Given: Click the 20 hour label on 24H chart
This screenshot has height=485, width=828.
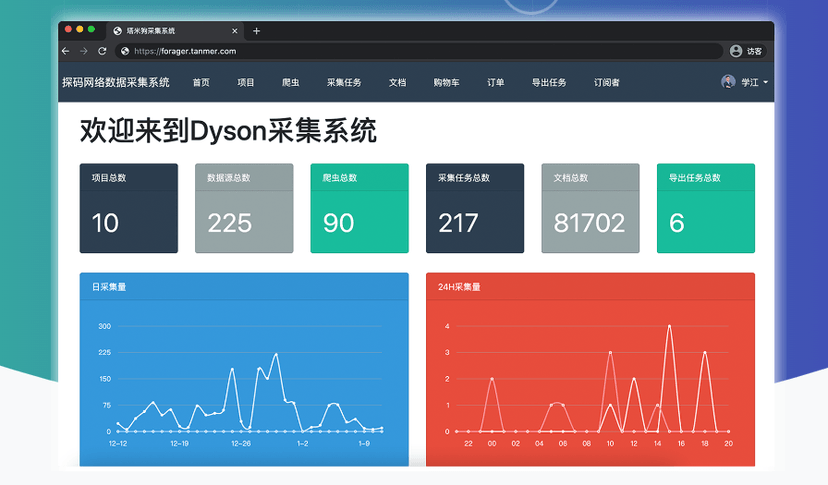Looking at the screenshot, I should 729,444.
